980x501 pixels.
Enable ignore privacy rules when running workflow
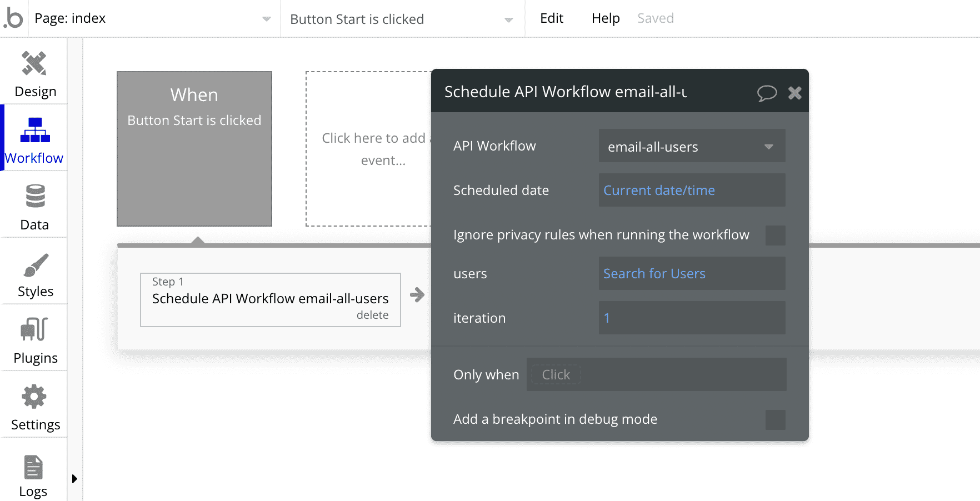click(x=776, y=236)
